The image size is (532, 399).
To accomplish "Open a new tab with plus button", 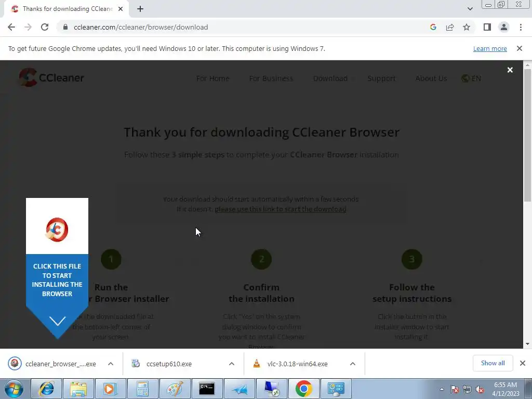I will [x=140, y=9].
